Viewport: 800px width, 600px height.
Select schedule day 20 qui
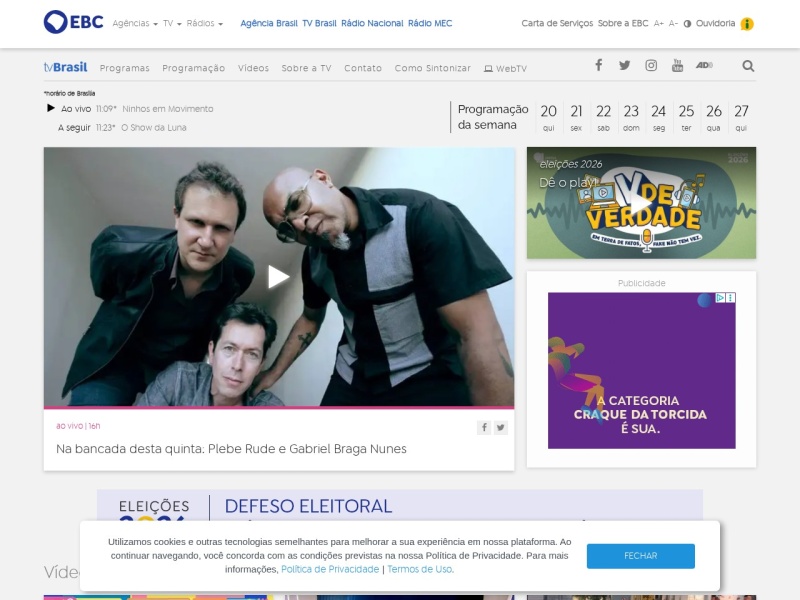tap(548, 118)
